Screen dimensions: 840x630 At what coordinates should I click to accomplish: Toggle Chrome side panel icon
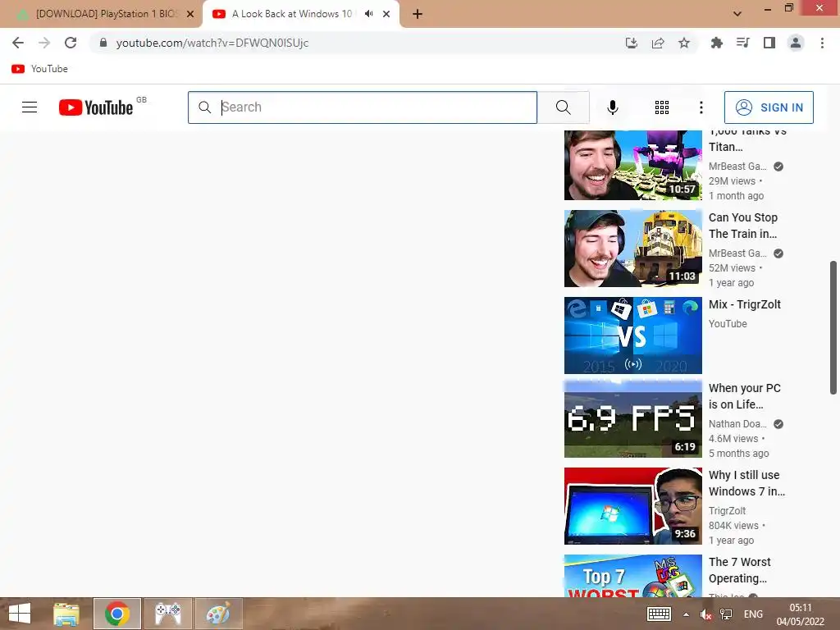[769, 43]
